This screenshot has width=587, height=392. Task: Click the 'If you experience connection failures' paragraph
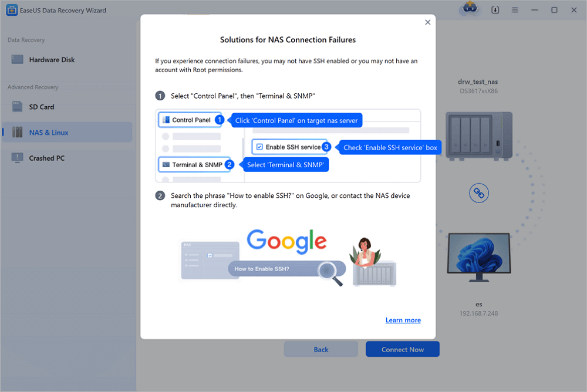(286, 65)
